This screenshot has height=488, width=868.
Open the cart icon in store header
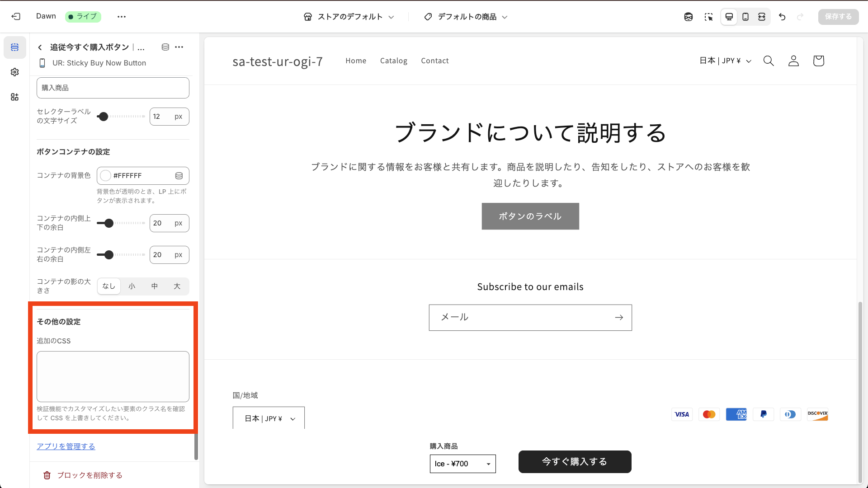818,61
